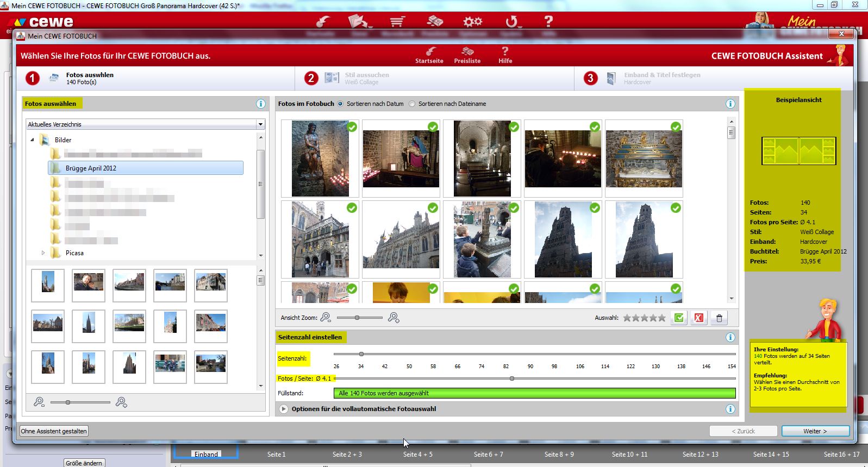Image resolution: width=868 pixels, height=467 pixels.
Task: Open Einband page tab in background window
Action: coord(206,454)
